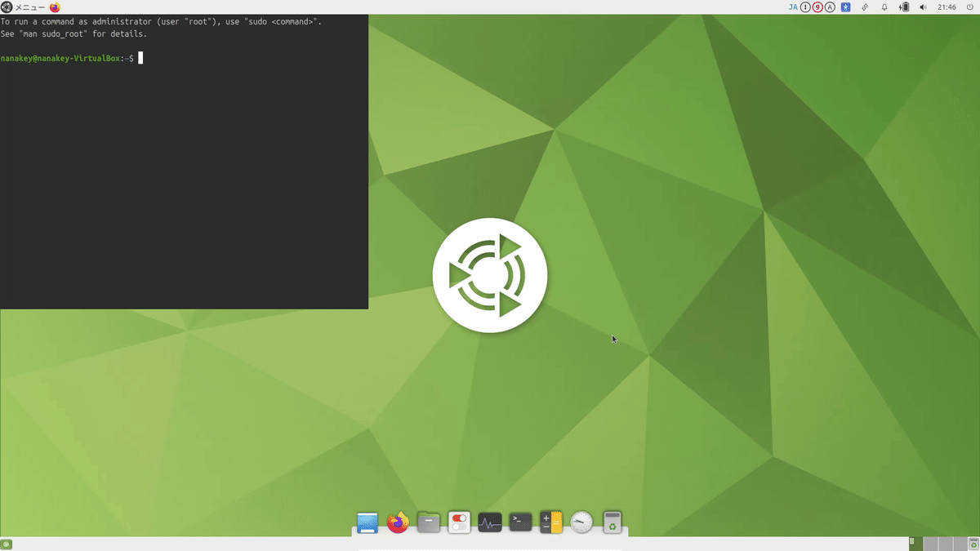Click the analog clock dock icon
This screenshot has width=980, height=551.
click(x=581, y=522)
